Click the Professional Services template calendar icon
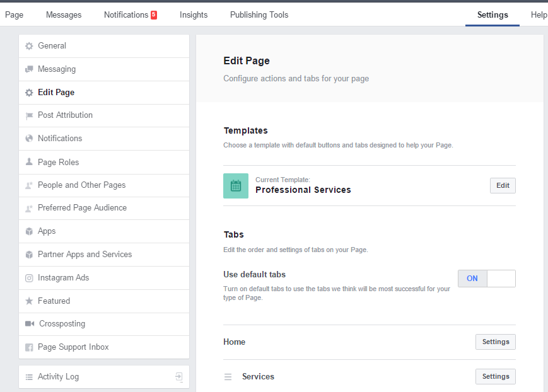The width and height of the screenshot is (548, 392). click(236, 186)
